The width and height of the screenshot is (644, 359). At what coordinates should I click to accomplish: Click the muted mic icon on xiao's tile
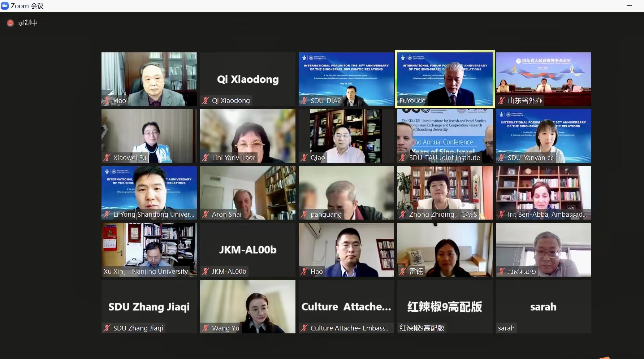click(x=107, y=101)
